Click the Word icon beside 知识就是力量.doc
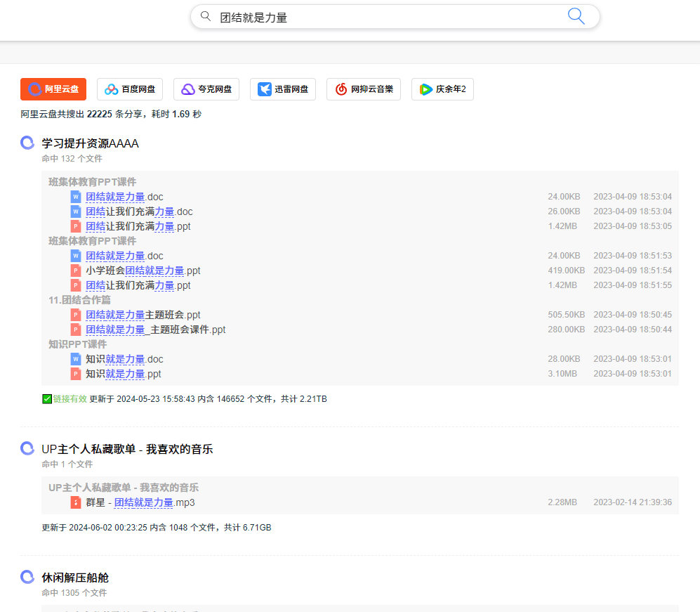The height and width of the screenshot is (612, 700). pos(75,359)
